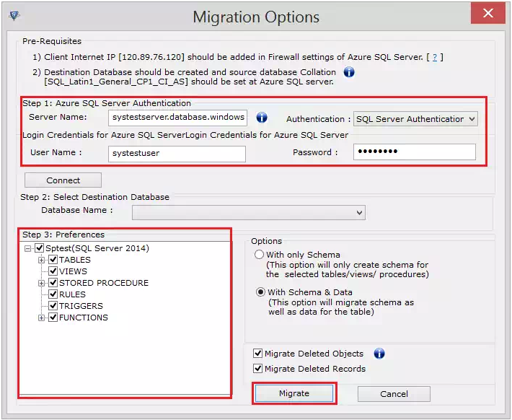Toggle the TABLES checkbox
This screenshot has height=420, width=512.
click(53, 260)
